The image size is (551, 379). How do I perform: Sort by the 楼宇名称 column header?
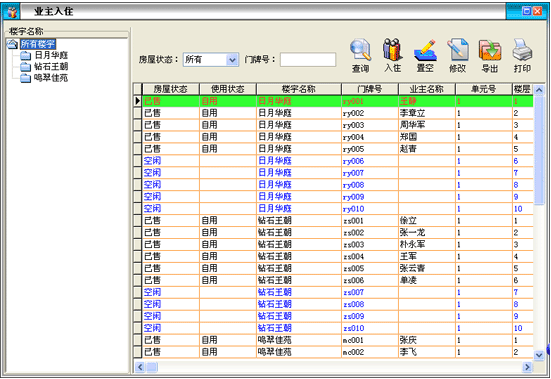(299, 89)
